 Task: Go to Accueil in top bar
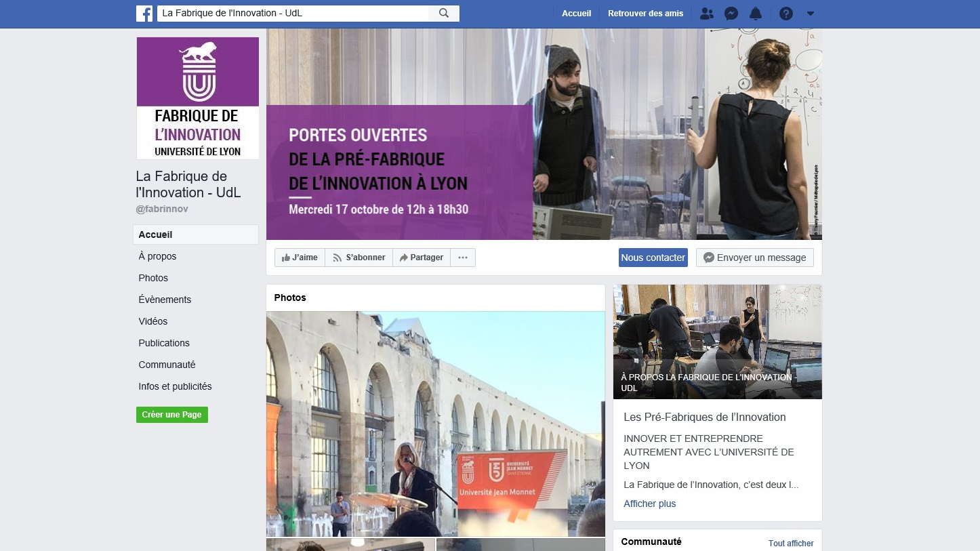click(x=576, y=13)
